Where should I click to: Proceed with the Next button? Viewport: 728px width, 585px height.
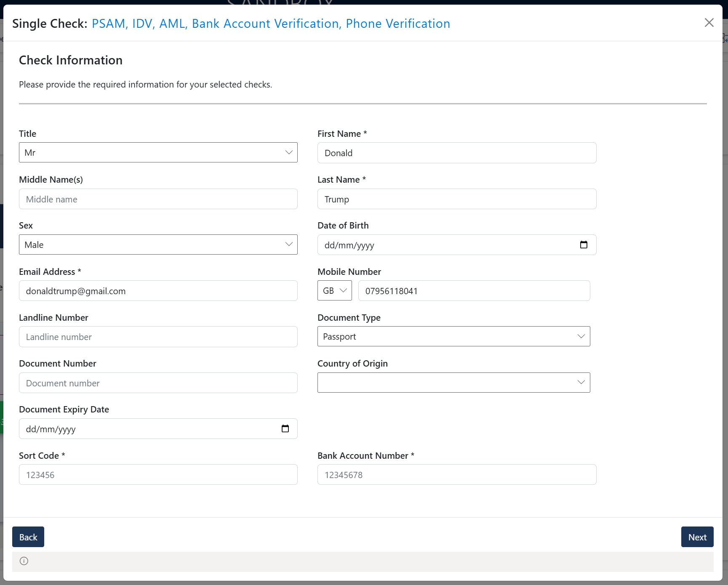tap(697, 537)
